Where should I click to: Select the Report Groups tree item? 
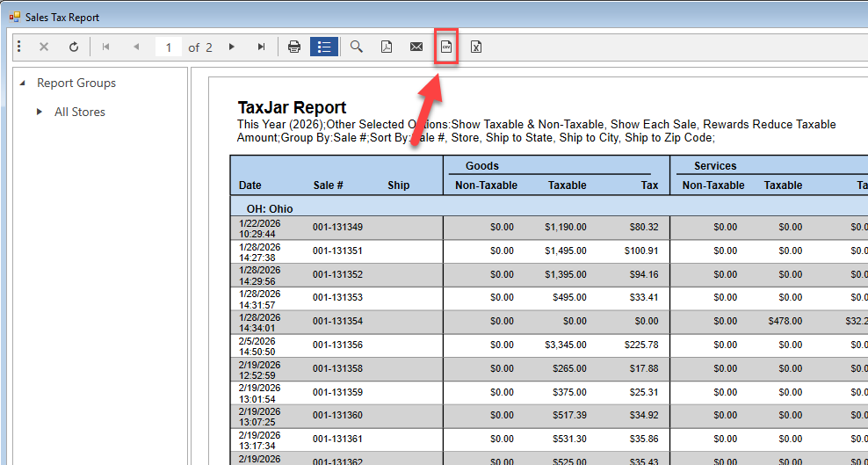coord(76,84)
